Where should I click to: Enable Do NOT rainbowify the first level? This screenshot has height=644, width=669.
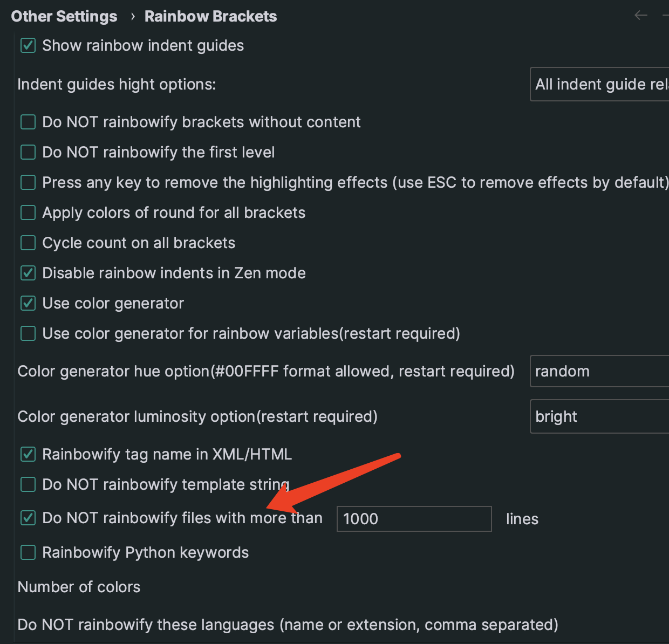(28, 152)
